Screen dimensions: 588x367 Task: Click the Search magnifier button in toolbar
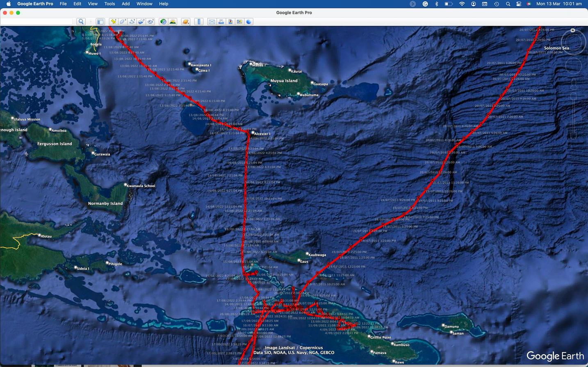coord(81,22)
